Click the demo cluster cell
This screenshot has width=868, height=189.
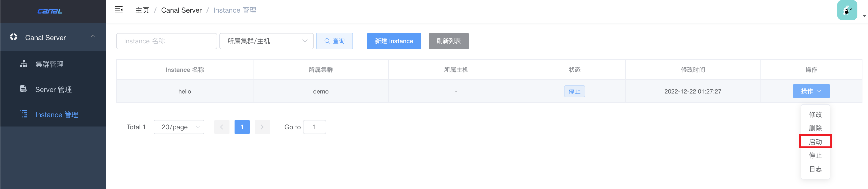pos(321,91)
